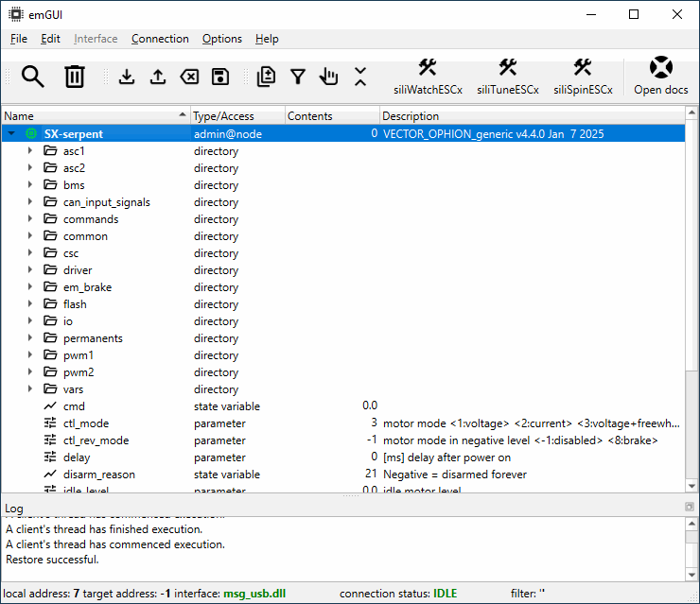This screenshot has width=700, height=604.
Task: Expand the em_brake directory
Action: (x=30, y=286)
